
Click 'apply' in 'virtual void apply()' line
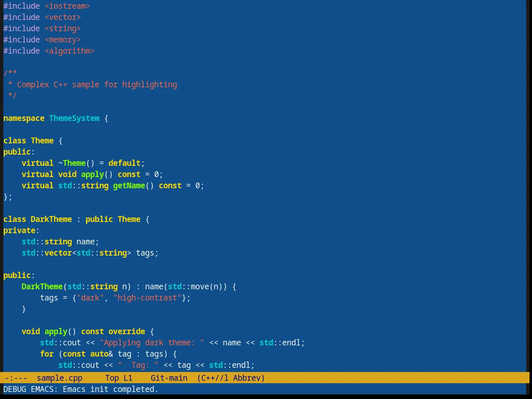pyautogui.click(x=92, y=174)
